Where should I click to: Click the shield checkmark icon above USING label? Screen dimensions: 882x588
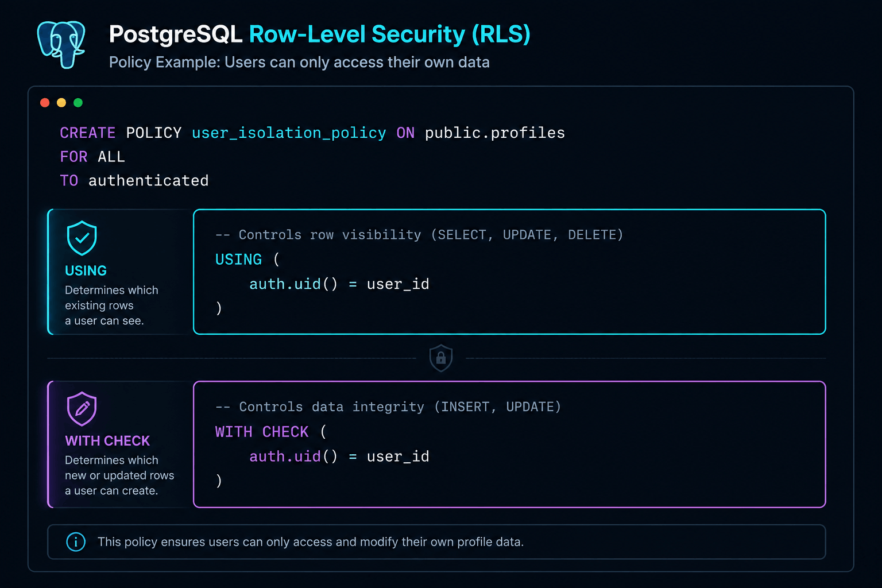(x=82, y=238)
